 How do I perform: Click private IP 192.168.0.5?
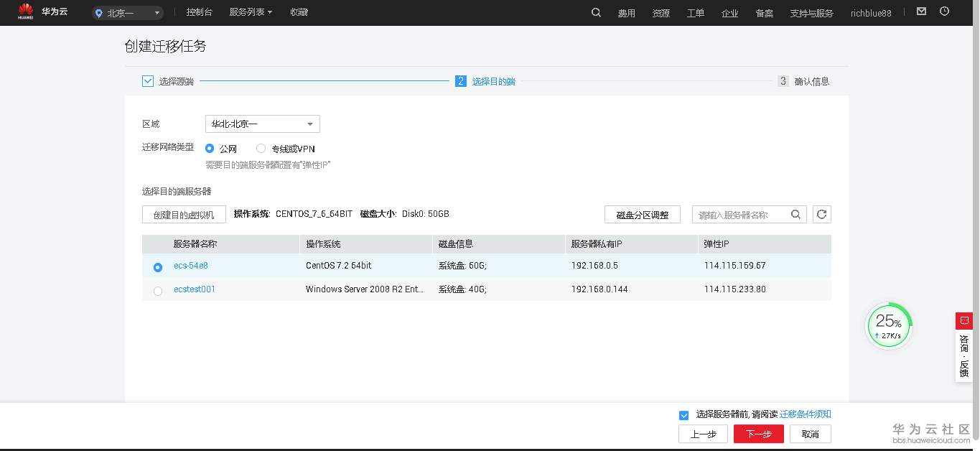pyautogui.click(x=594, y=266)
